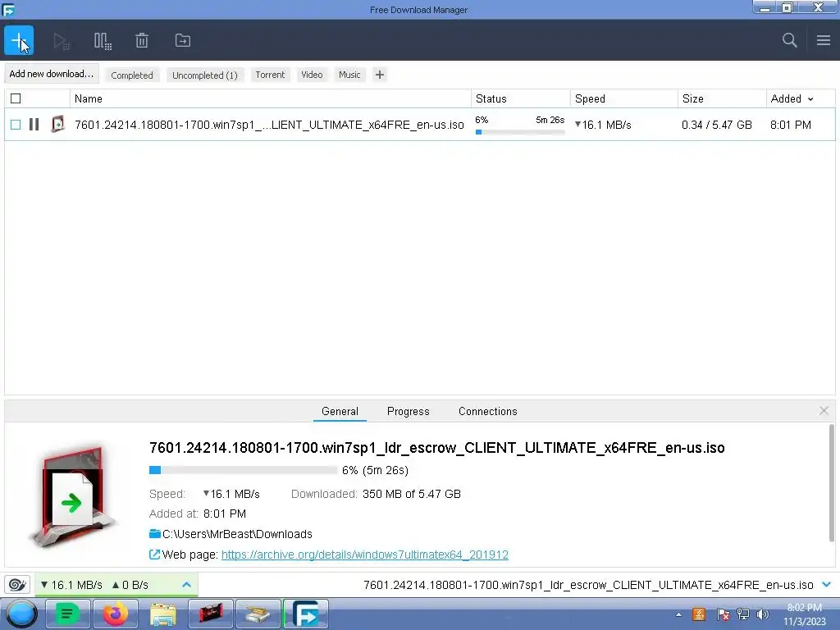Open the search magnifier icon
The image size is (840, 630).
click(789, 40)
